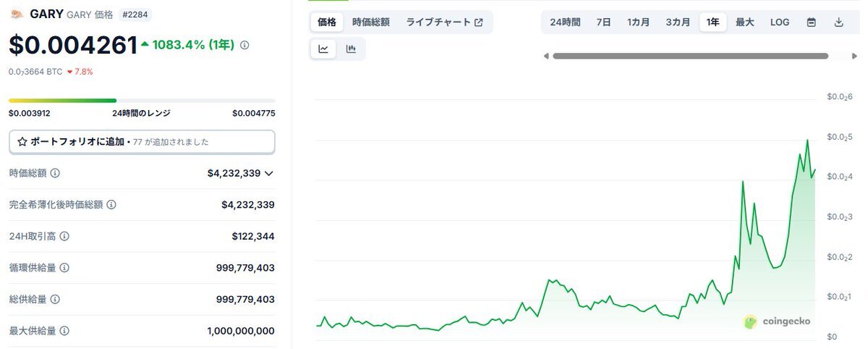
Task: Click the GARY coin logo
Action: click(x=17, y=14)
